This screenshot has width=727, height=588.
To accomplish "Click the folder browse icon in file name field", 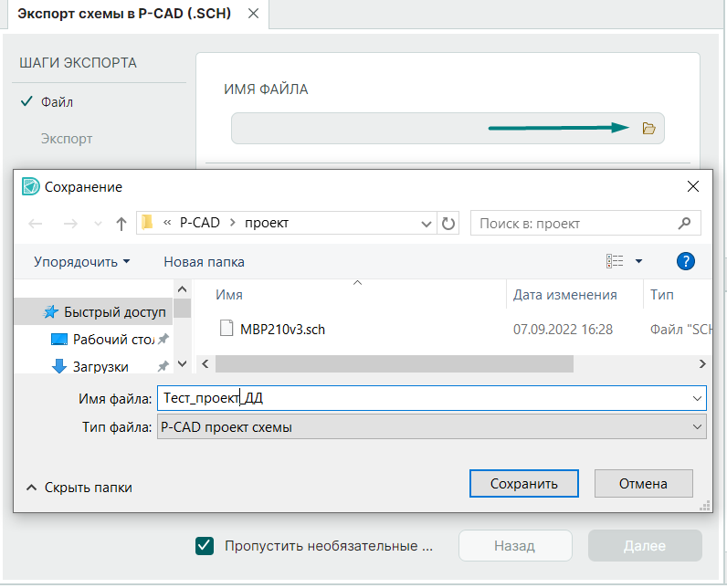I will tap(649, 129).
